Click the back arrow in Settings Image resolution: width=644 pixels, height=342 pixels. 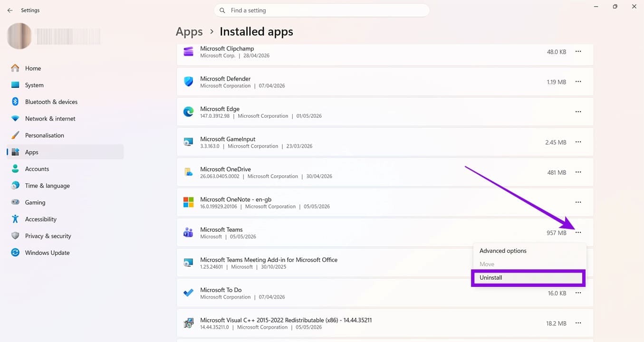point(10,10)
